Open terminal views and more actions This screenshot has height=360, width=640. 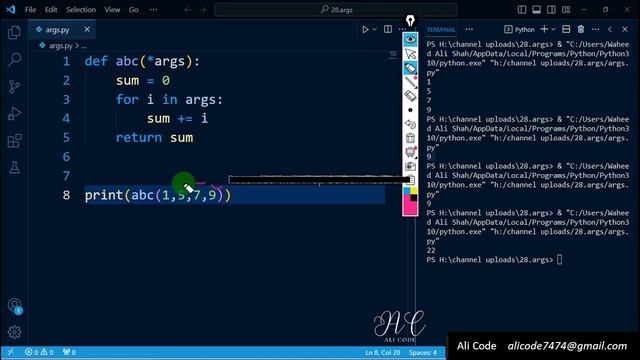point(596,29)
